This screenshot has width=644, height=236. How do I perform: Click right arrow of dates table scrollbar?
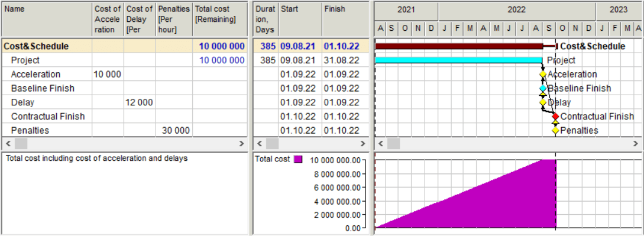pyautogui.click(x=363, y=144)
